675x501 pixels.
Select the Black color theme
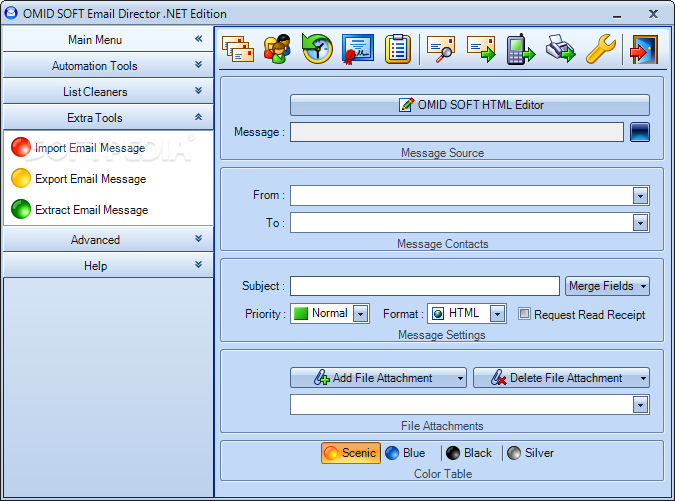tap(469, 453)
